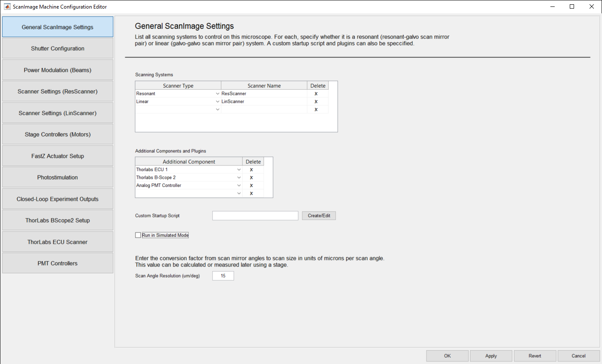Screen dimensions: 602x364
Task: Open the empty scanner type dropdown
Action: point(218,109)
